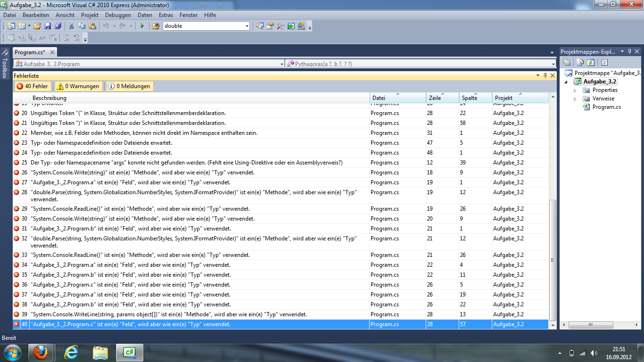644x362 pixels.
Task: Click the Find in Files icon
Action: (156, 26)
